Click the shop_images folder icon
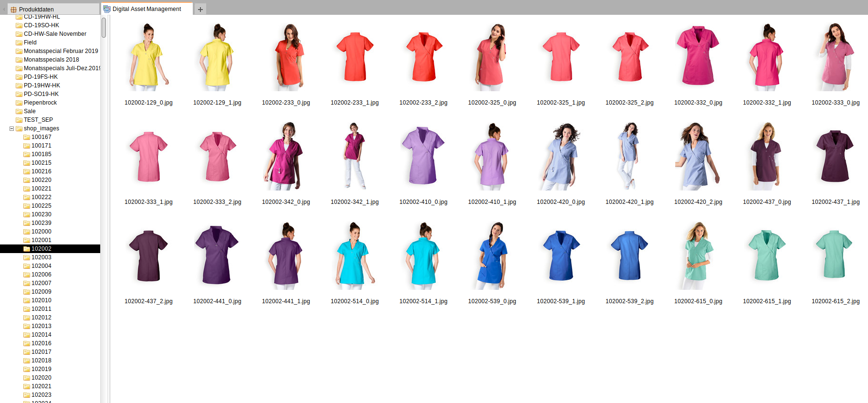This screenshot has width=868, height=403. [19, 128]
